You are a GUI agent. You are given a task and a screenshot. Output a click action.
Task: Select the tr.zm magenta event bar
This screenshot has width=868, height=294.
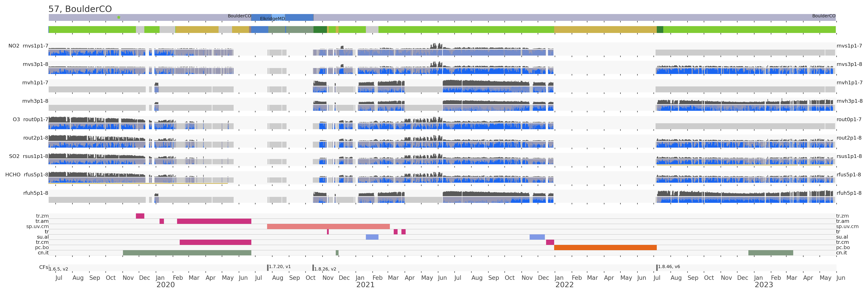pos(140,216)
